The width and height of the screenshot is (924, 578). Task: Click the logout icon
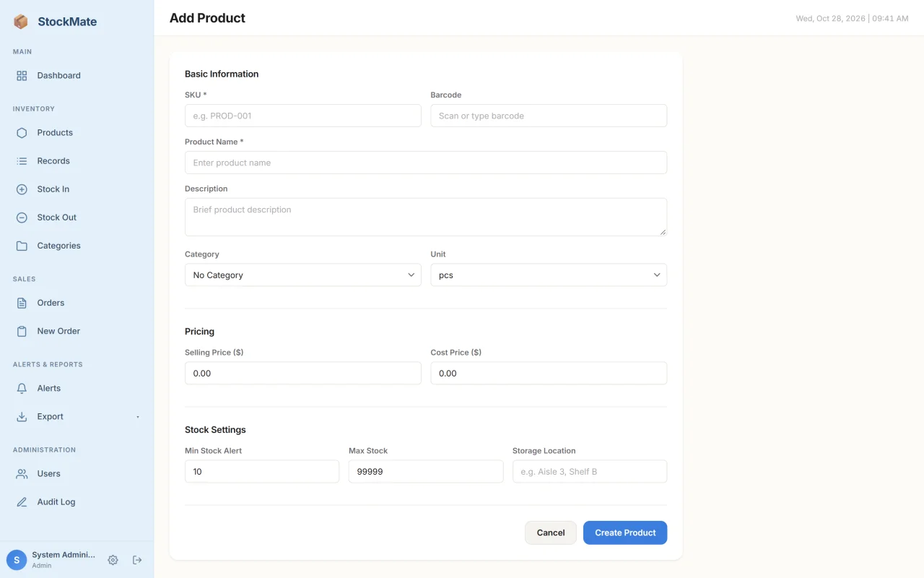click(x=137, y=560)
